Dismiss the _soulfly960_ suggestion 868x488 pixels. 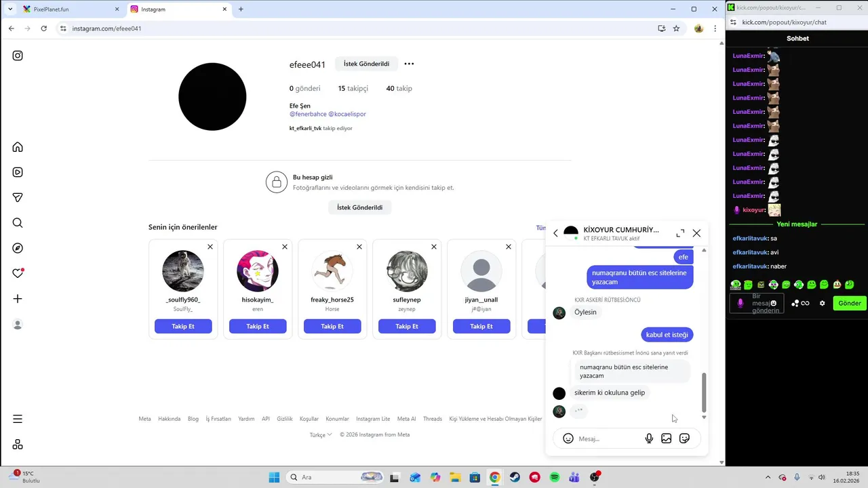tap(210, 247)
